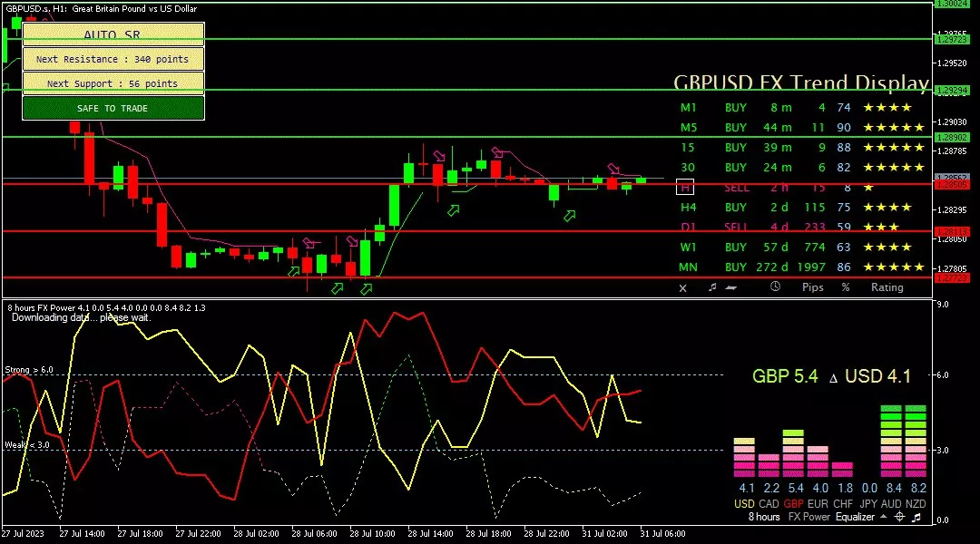The width and height of the screenshot is (980, 544).
Task: Click the 1.28505 support price label
Action: (x=951, y=185)
